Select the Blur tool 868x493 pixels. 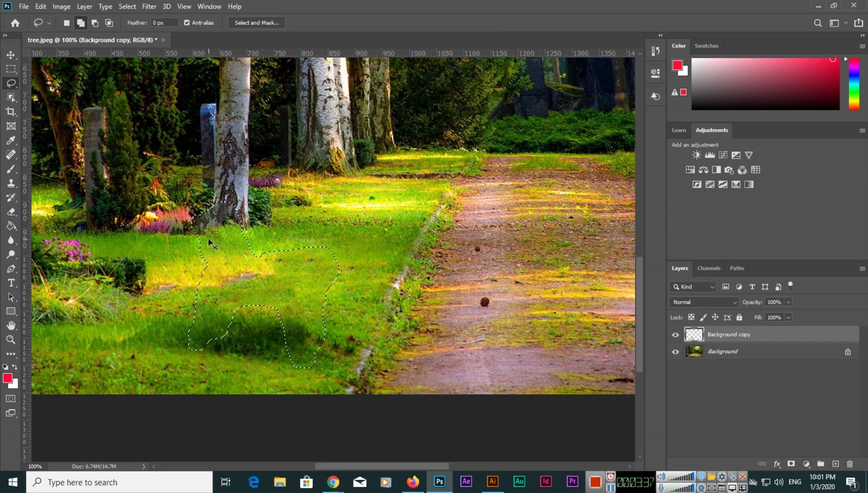(x=11, y=240)
